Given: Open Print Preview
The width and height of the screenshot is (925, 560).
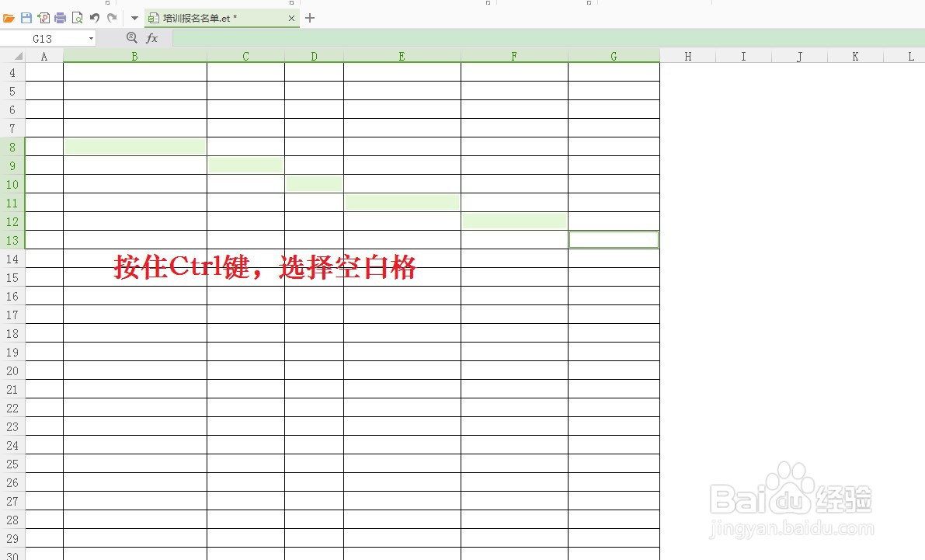Looking at the screenshot, I should [x=78, y=17].
